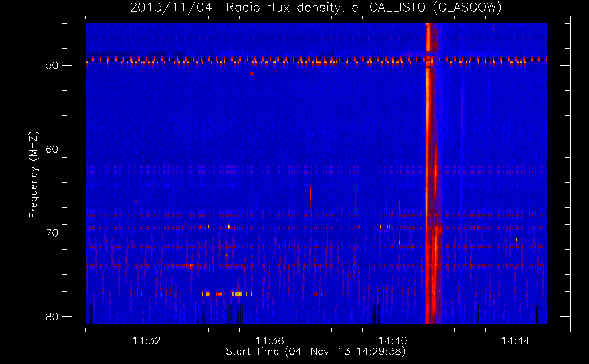Click the 50 frequency tick label
Viewport: 589px width, 364px height.
pyautogui.click(x=52, y=66)
